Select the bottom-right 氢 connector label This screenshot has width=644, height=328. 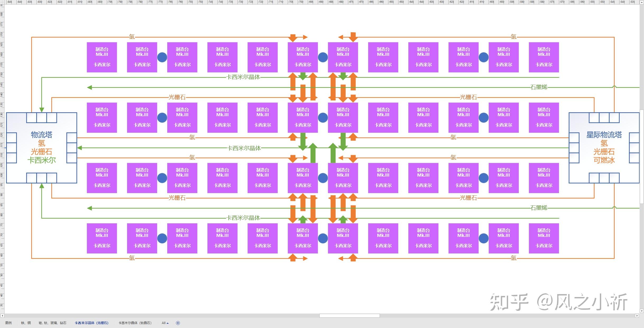click(x=513, y=258)
